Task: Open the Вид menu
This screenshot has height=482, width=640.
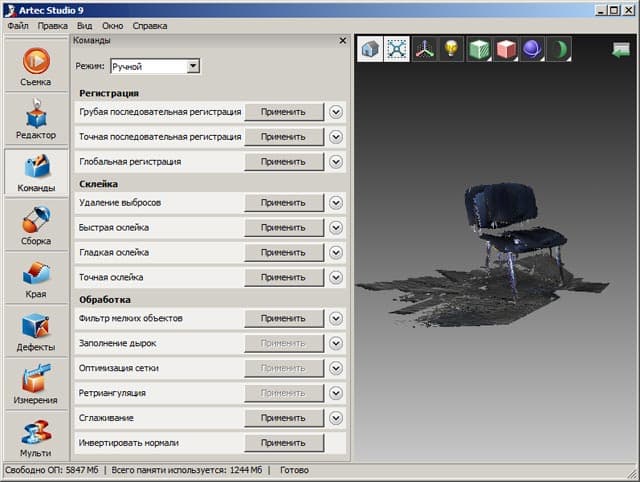Action: 84,26
